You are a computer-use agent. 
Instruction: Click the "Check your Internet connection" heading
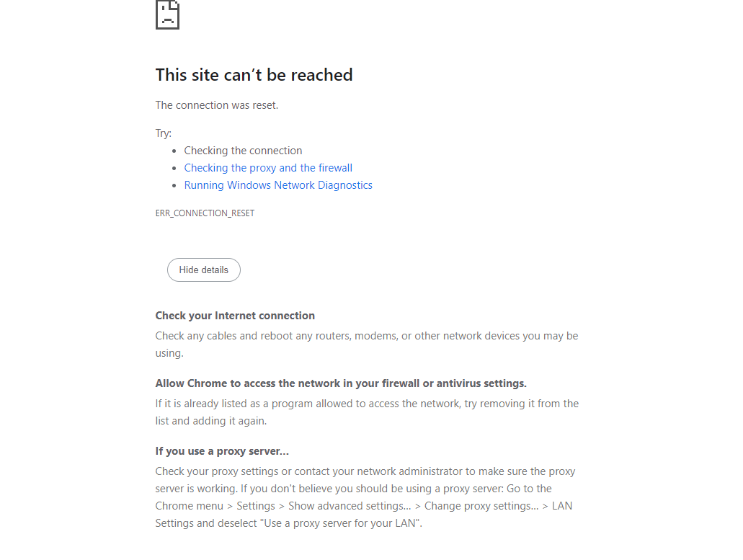pos(235,316)
